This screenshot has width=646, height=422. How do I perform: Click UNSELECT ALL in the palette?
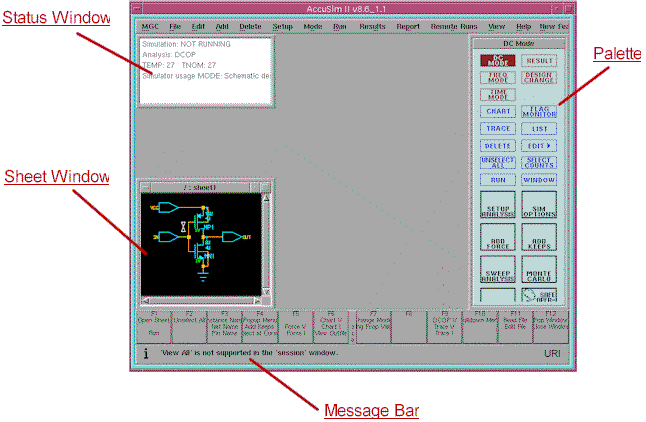(498, 162)
